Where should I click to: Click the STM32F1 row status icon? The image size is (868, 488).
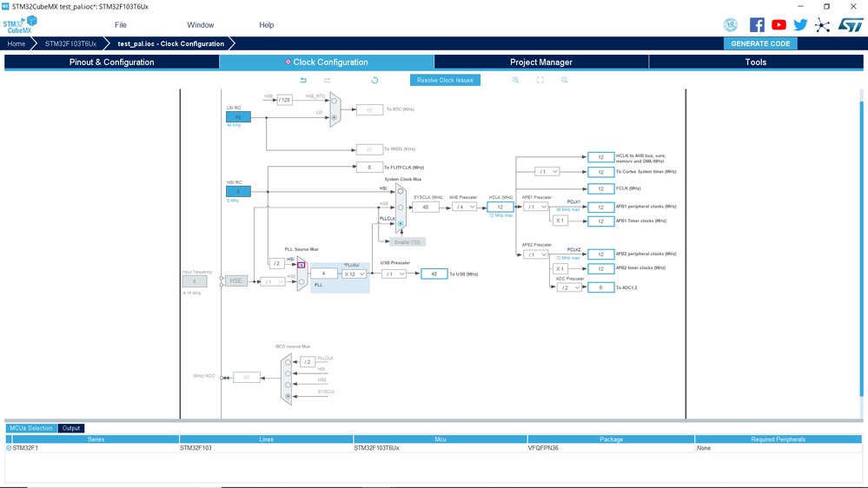click(x=9, y=448)
